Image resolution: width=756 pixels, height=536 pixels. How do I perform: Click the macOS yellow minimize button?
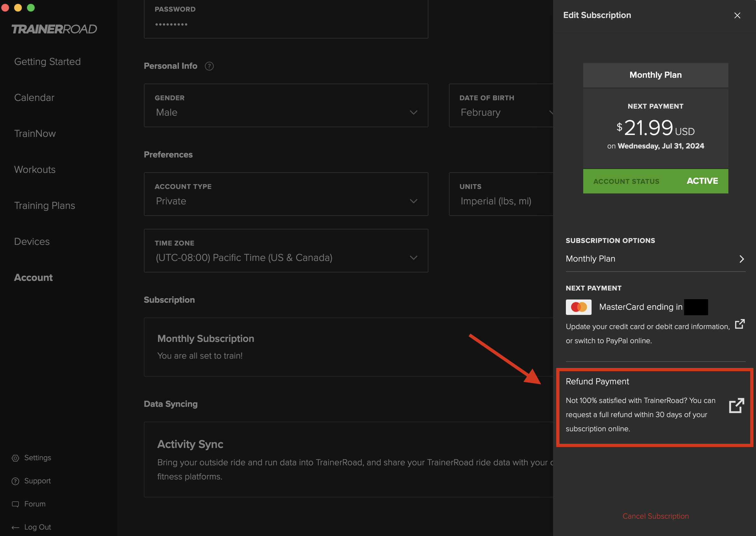(18, 8)
